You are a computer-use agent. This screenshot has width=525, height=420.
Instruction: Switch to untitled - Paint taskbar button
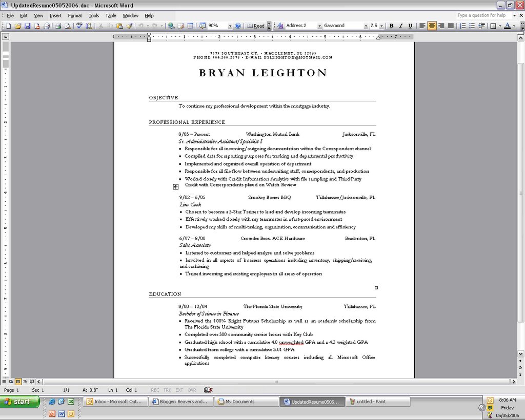[378, 402]
